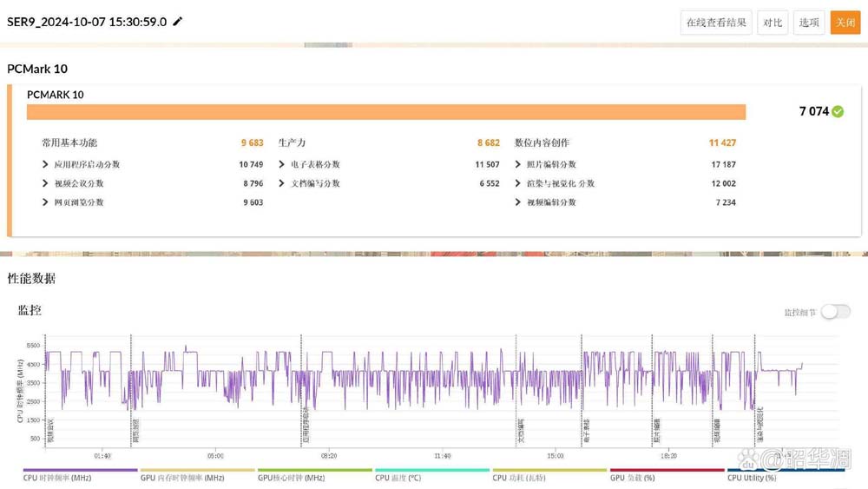Click the 性能数据 section heading
The image size is (868, 489).
[31, 279]
